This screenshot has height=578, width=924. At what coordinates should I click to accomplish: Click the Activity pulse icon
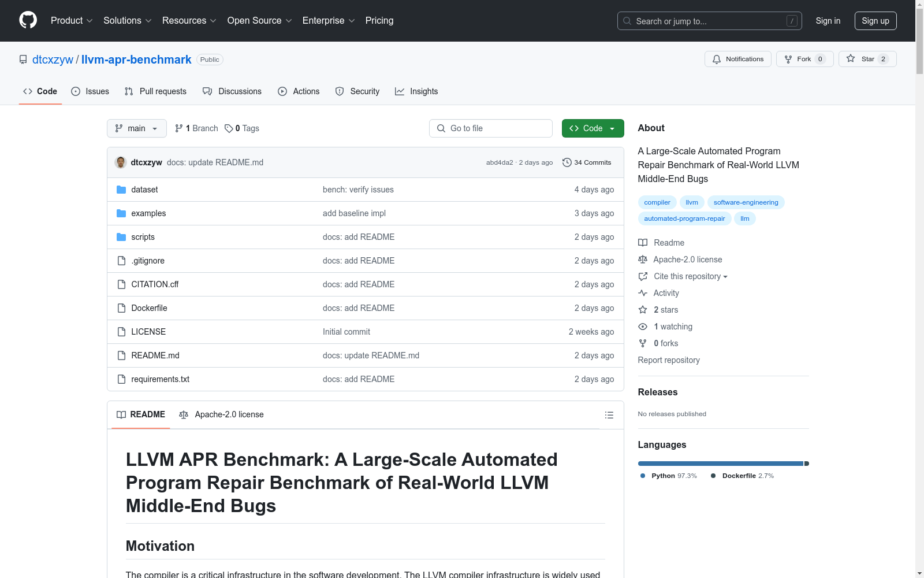[x=643, y=293]
